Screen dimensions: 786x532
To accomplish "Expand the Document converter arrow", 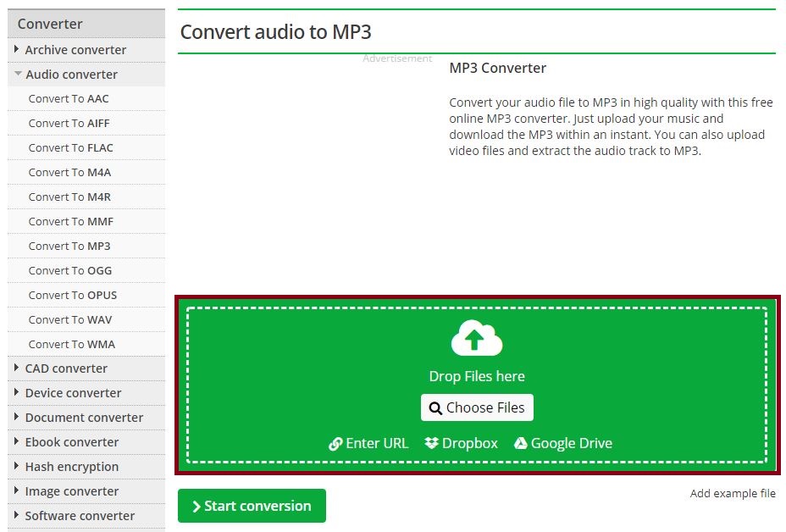I will (x=17, y=417).
